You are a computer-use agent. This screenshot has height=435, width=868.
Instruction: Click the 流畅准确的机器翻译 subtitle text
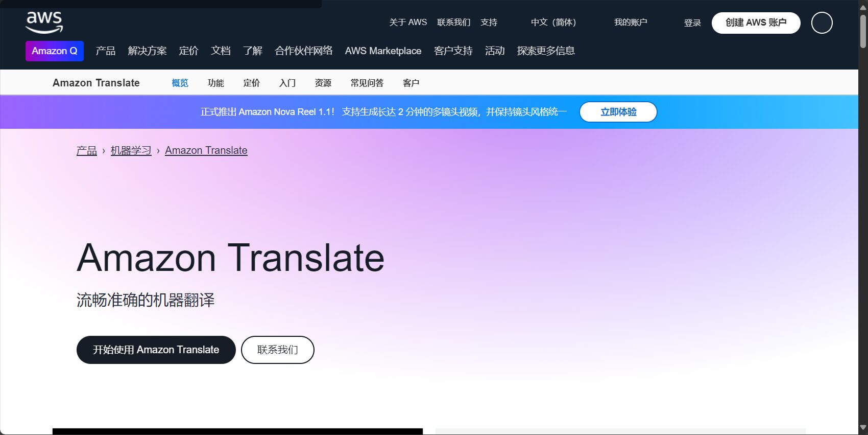point(146,300)
